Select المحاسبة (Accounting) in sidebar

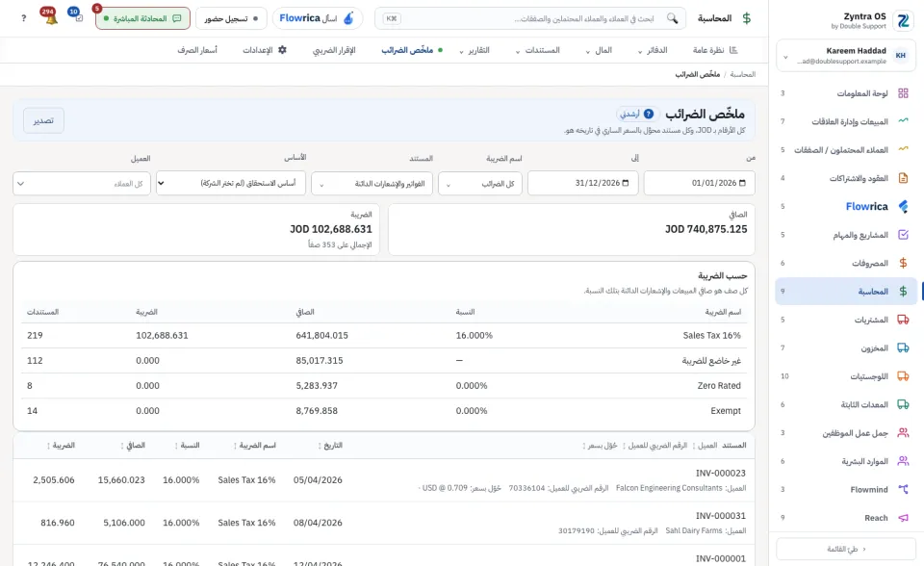(x=846, y=292)
